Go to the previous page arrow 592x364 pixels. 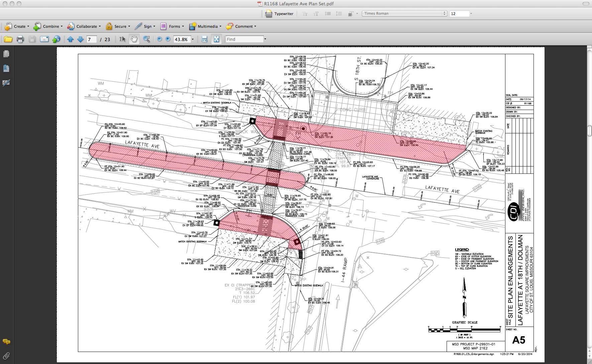(x=70, y=39)
